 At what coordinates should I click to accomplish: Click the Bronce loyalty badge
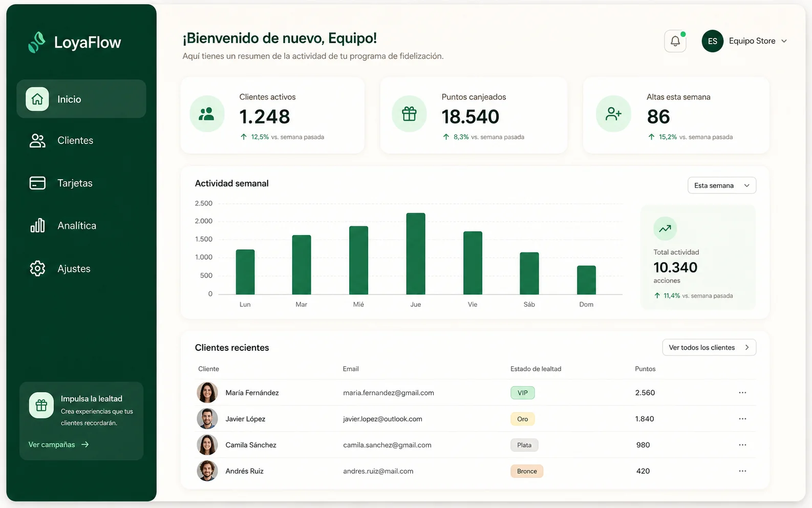[x=527, y=471]
